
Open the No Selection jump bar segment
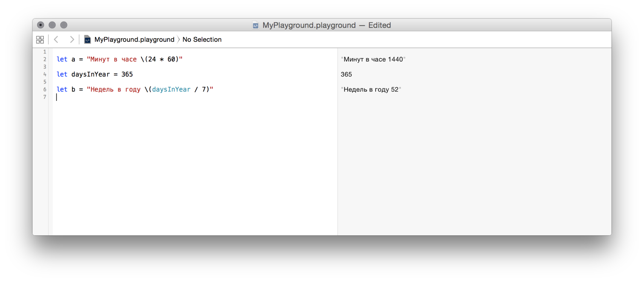point(202,40)
